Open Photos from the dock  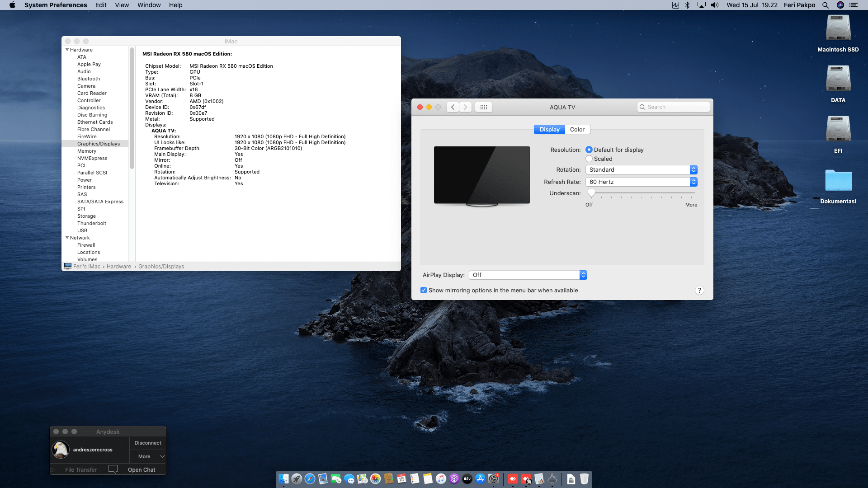[x=375, y=479]
